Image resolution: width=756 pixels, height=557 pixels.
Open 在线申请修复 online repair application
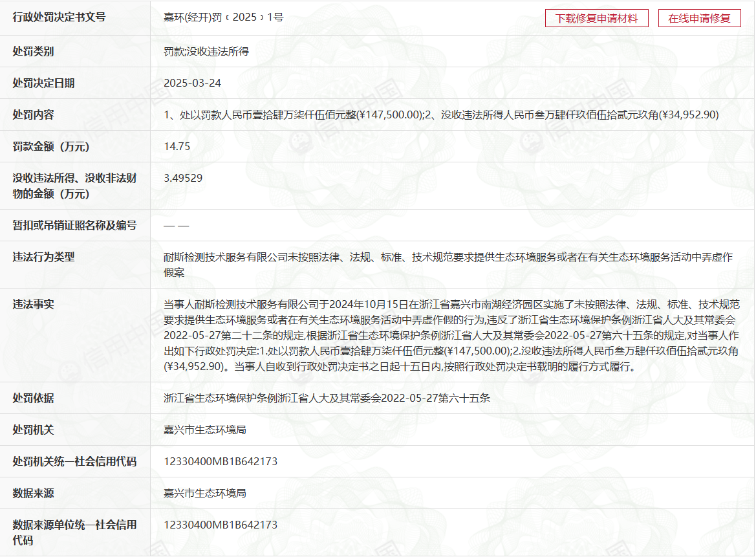699,18
